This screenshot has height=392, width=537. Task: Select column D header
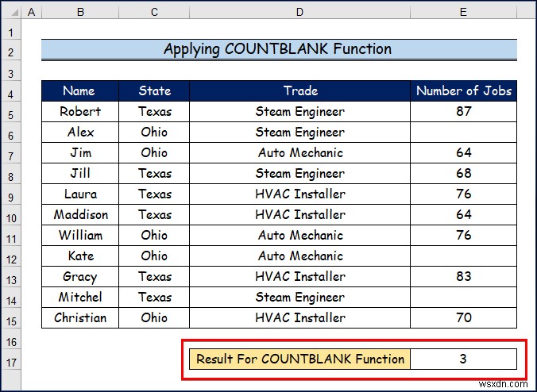(299, 12)
